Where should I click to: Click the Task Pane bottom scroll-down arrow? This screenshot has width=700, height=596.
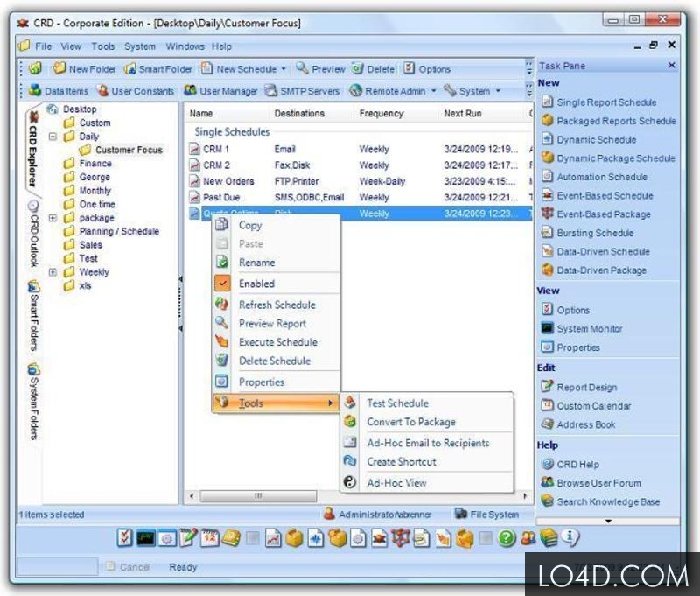(x=608, y=521)
